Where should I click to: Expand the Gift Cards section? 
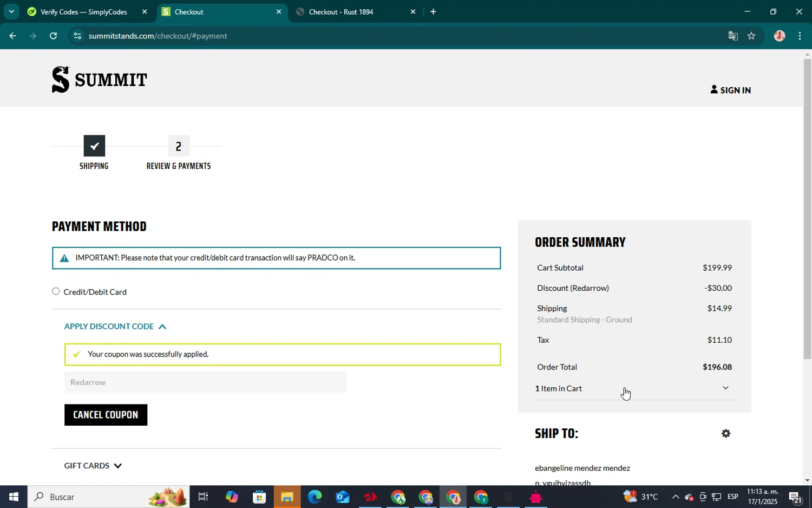93,466
